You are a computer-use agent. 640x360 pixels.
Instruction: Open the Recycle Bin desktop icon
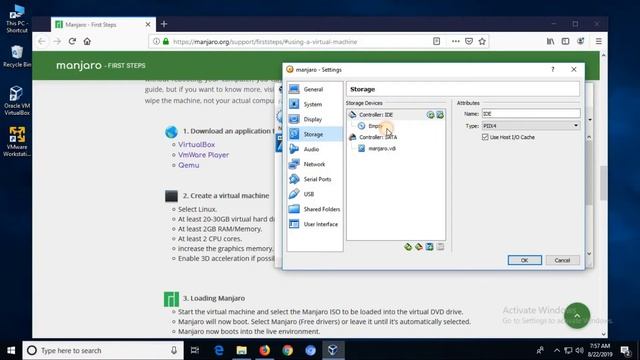(17, 57)
